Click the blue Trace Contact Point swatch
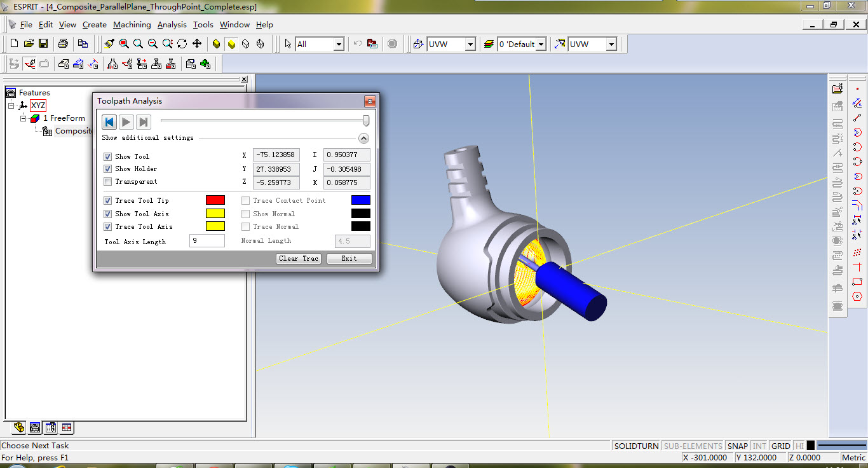Image resolution: width=868 pixels, height=468 pixels. (361, 200)
